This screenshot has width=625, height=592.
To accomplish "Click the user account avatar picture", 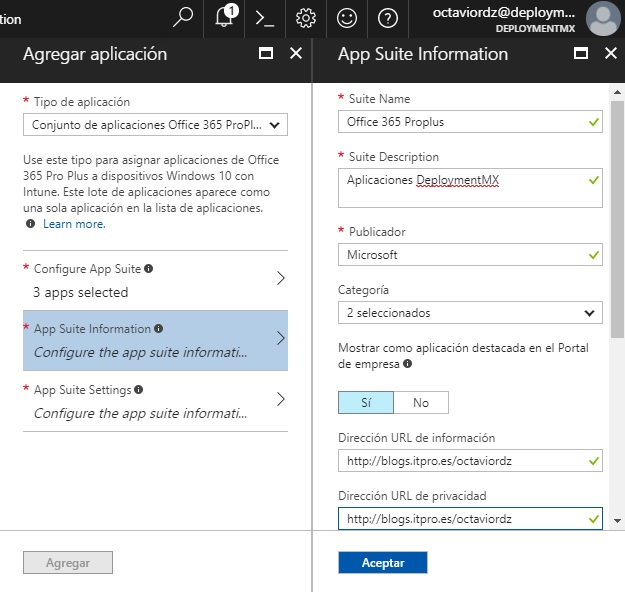I will (x=603, y=18).
